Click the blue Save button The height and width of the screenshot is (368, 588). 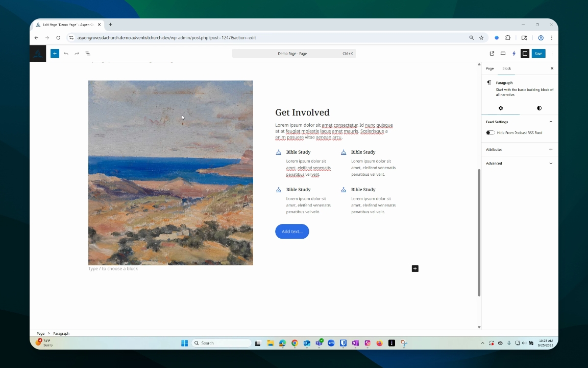(538, 53)
